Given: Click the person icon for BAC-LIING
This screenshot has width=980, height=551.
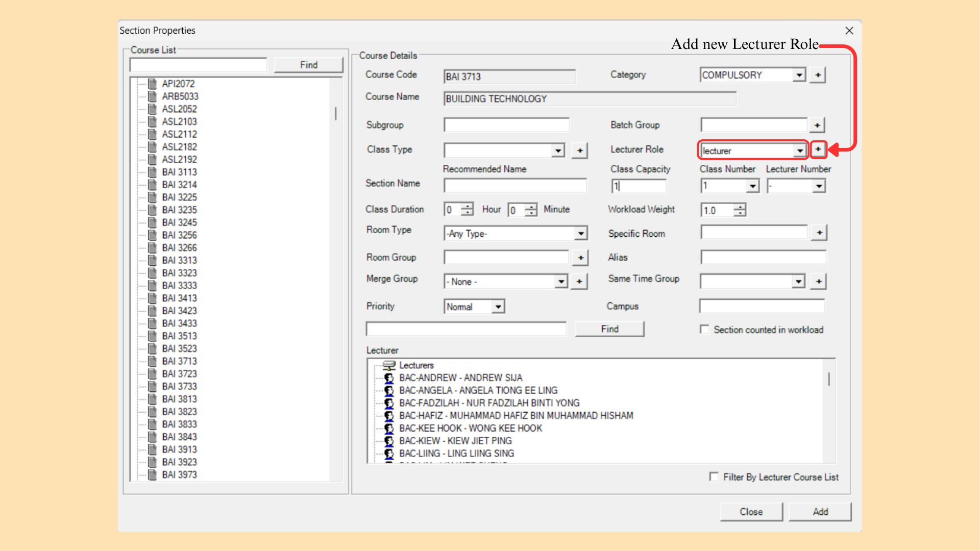Looking at the screenshot, I should click(x=389, y=454).
